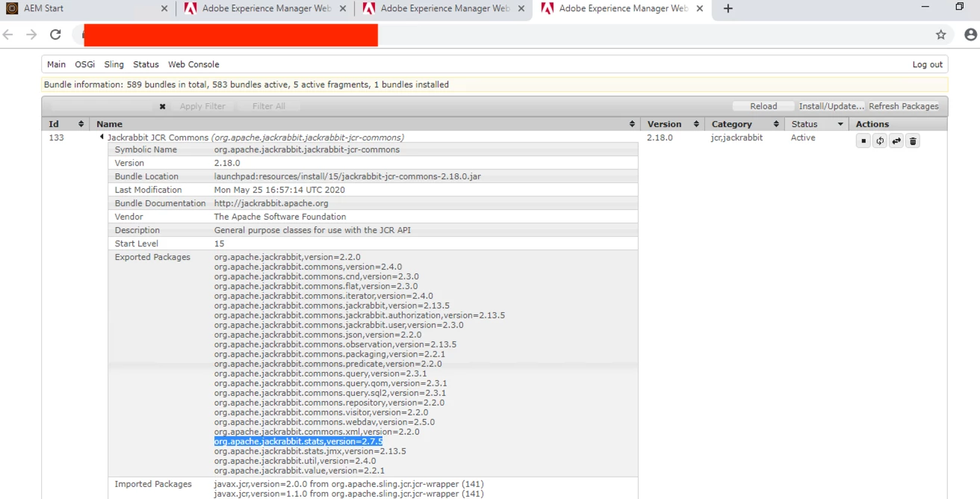Image resolution: width=980 pixels, height=499 pixels.
Task: Close the active Adobe Experience Manager tab
Action: click(700, 8)
